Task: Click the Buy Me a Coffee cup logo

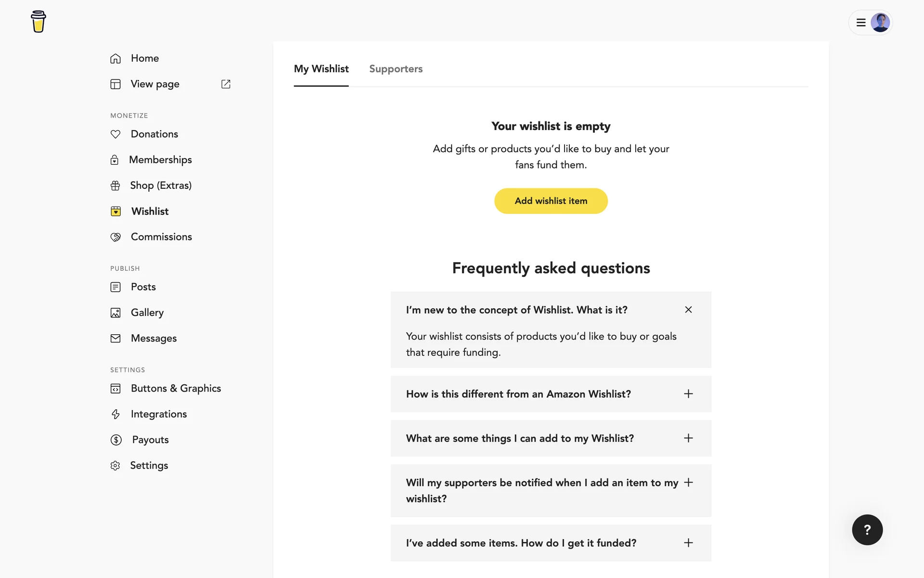Action: point(38,22)
